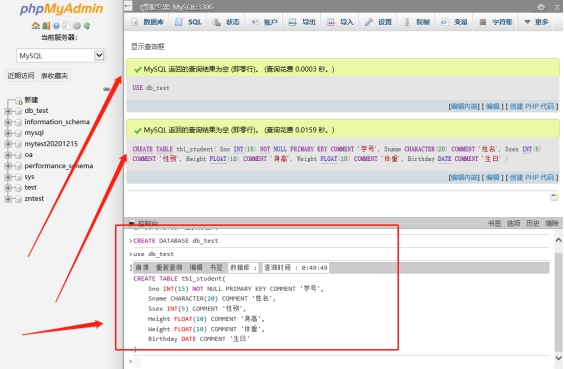Click 创建 PHP 代码 for CREATE TABLE query
This screenshot has height=369, width=564.
point(532,177)
